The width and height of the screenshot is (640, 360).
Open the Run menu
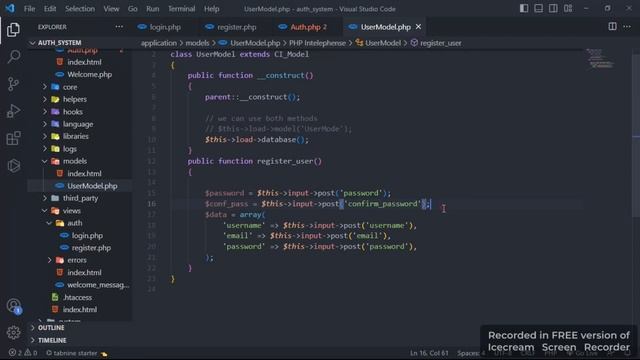click(153, 9)
